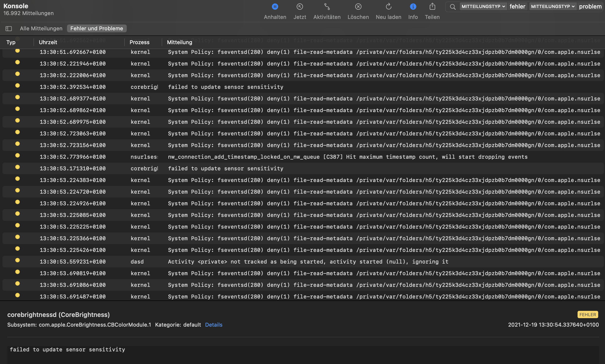Screen dimensions: 605x364
Task: Click the Jetzt toolbar icon
Action: tap(300, 7)
